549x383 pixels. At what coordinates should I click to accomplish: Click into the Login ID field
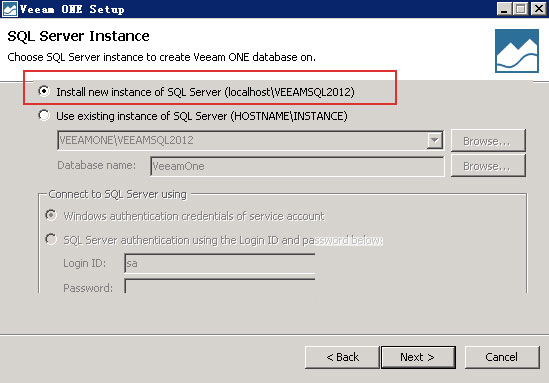(x=220, y=263)
